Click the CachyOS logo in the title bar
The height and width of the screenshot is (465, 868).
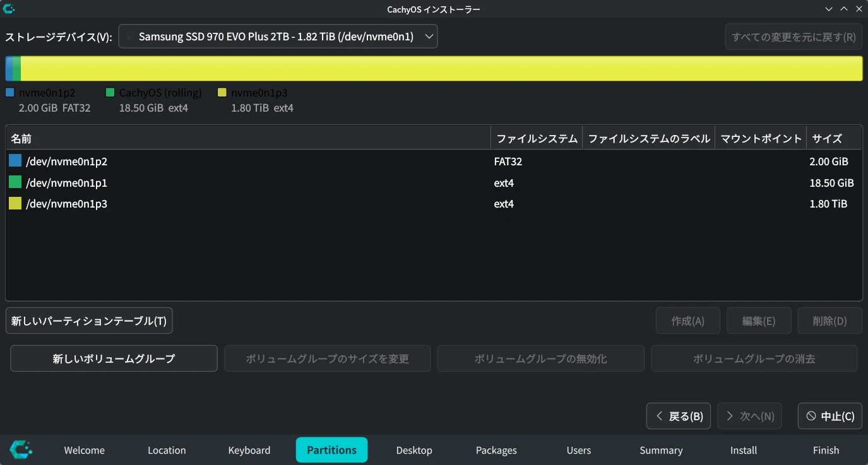click(x=9, y=9)
